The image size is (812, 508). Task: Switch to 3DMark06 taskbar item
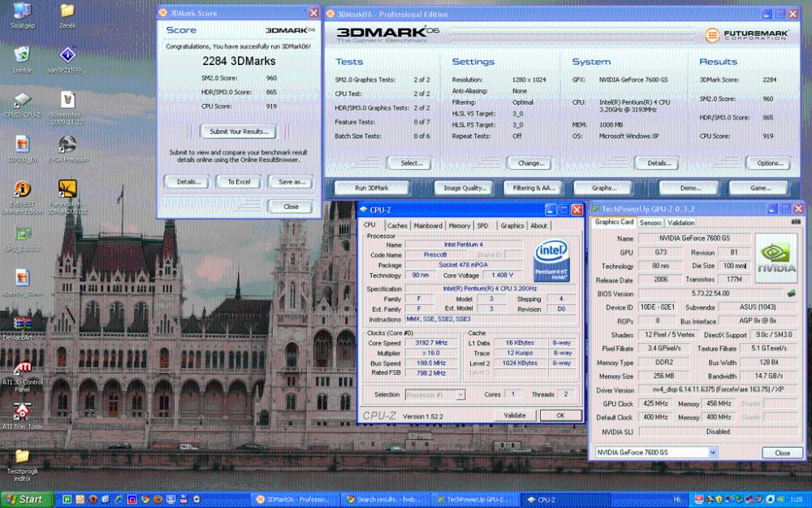pos(296,500)
